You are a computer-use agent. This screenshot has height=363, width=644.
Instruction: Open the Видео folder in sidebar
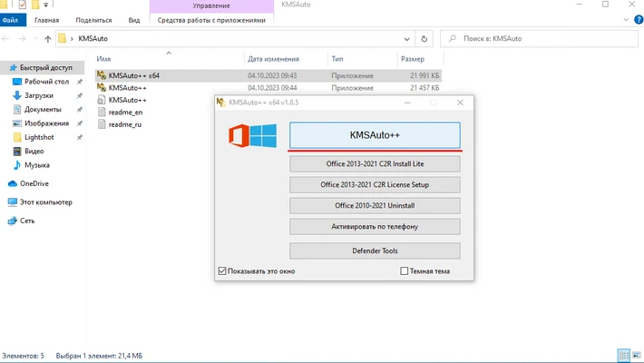point(34,152)
